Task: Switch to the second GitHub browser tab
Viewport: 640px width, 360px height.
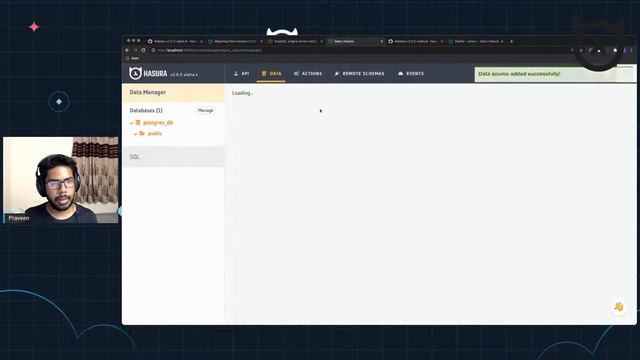Action: 416,41
